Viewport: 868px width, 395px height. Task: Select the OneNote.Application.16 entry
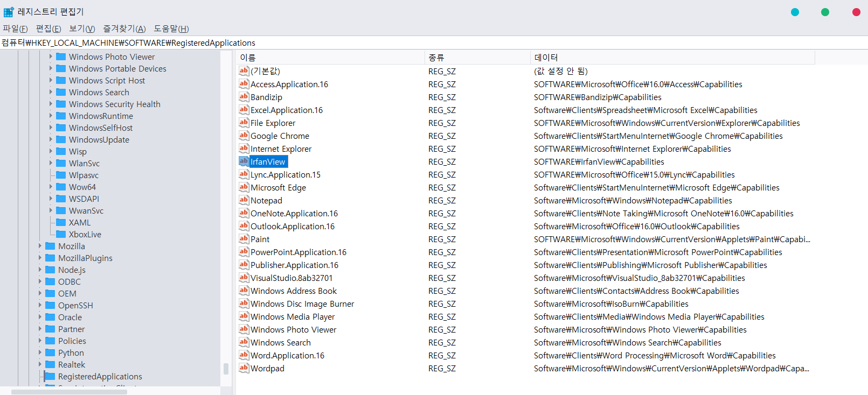(294, 213)
